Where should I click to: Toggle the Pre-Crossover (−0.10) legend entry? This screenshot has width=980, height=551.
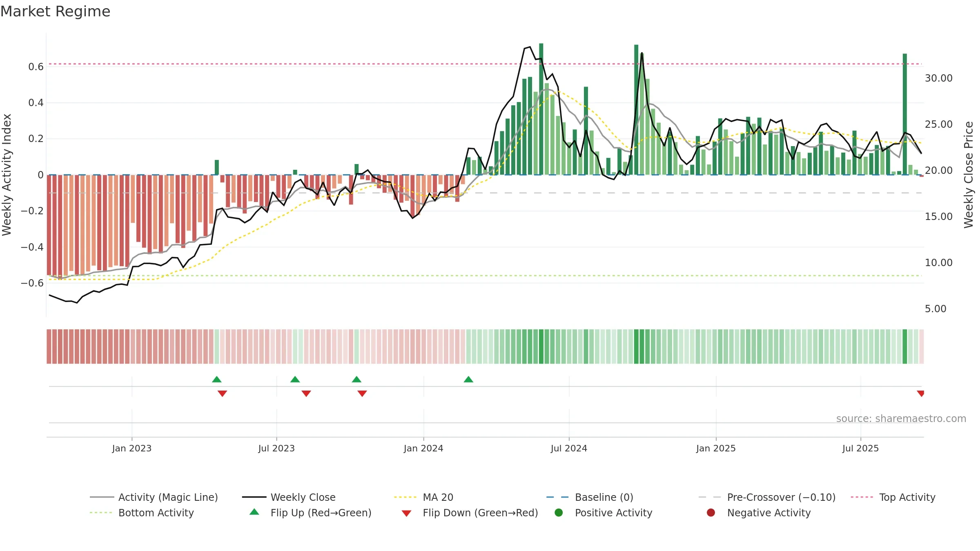tap(767, 497)
